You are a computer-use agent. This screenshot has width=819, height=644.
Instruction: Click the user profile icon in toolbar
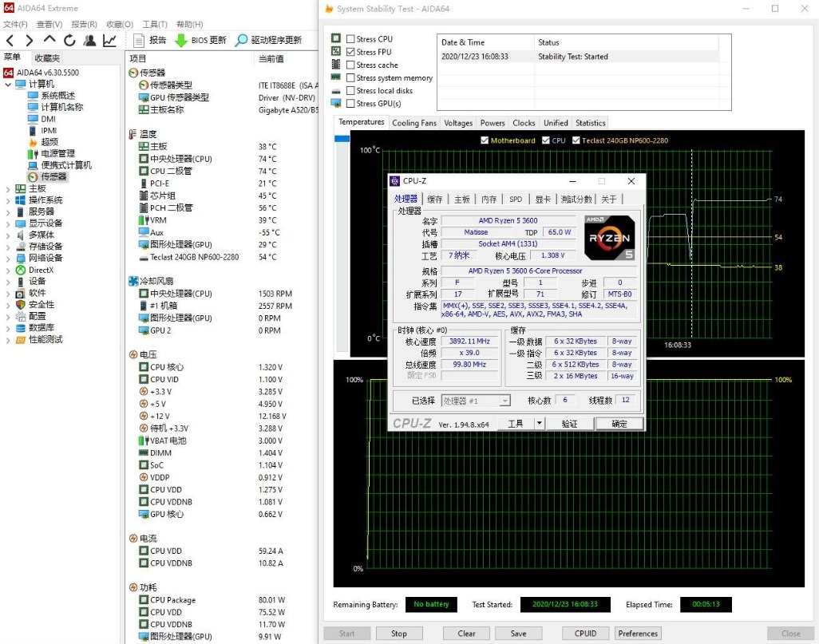[x=89, y=41]
